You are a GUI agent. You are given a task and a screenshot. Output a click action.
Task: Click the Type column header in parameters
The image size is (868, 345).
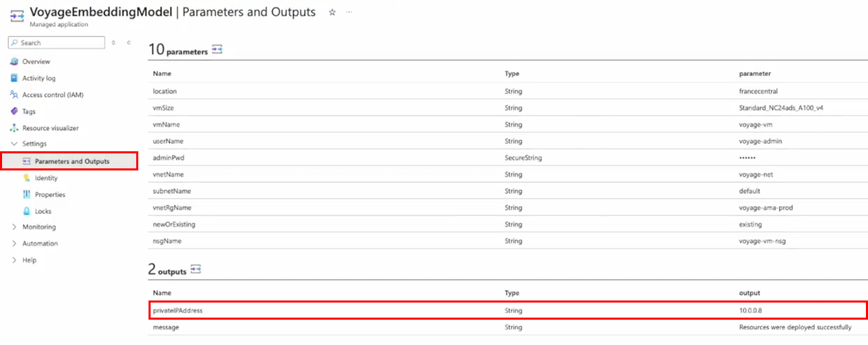(512, 73)
